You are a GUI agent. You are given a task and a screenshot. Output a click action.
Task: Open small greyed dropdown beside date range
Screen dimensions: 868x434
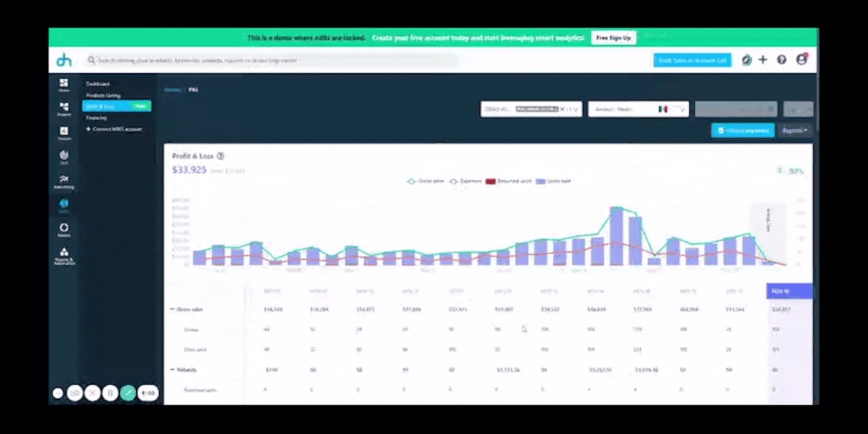click(799, 109)
